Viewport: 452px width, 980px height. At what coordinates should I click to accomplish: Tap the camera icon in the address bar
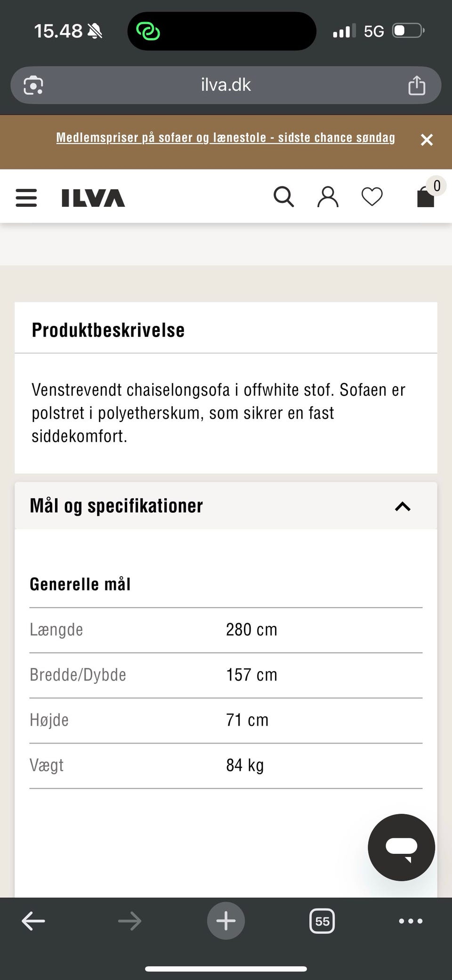32,85
